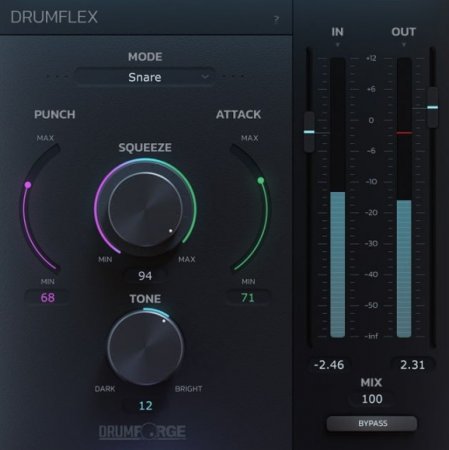The width and height of the screenshot is (449, 450).
Task: Click the Tone knob
Action: tap(145, 347)
